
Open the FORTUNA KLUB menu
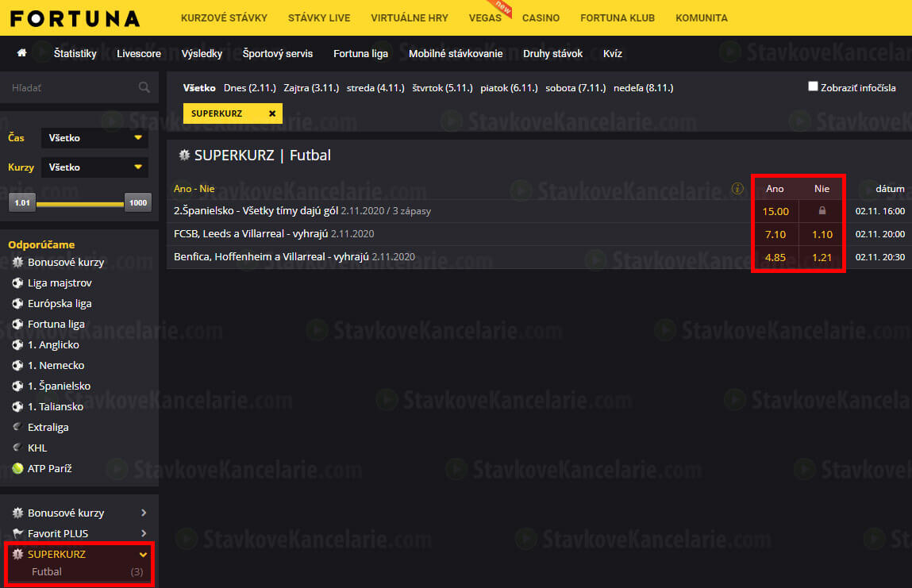617,18
